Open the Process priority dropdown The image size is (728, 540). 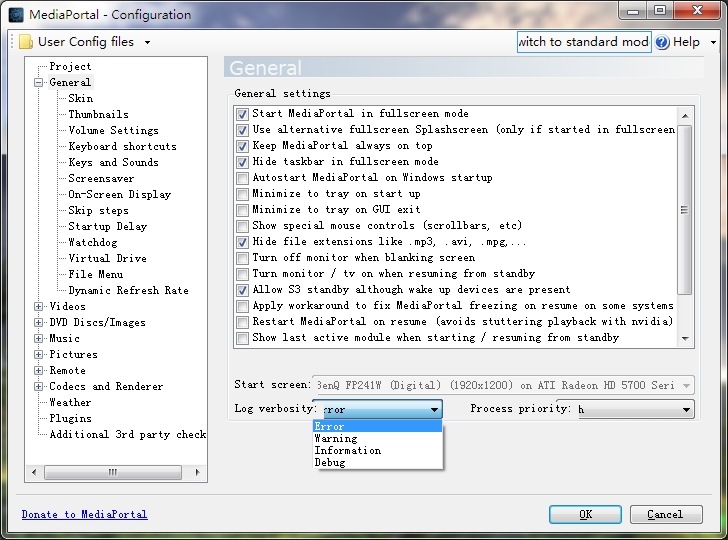(x=686, y=410)
